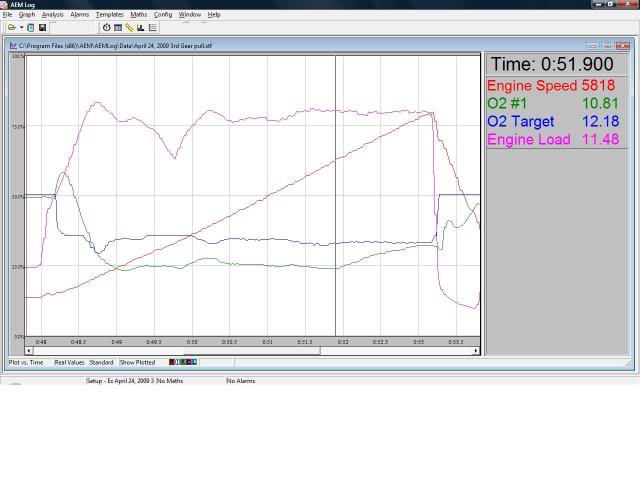The height and width of the screenshot is (490, 640).
Task: Click the 25.0% vertical axis label
Action: [18, 267]
